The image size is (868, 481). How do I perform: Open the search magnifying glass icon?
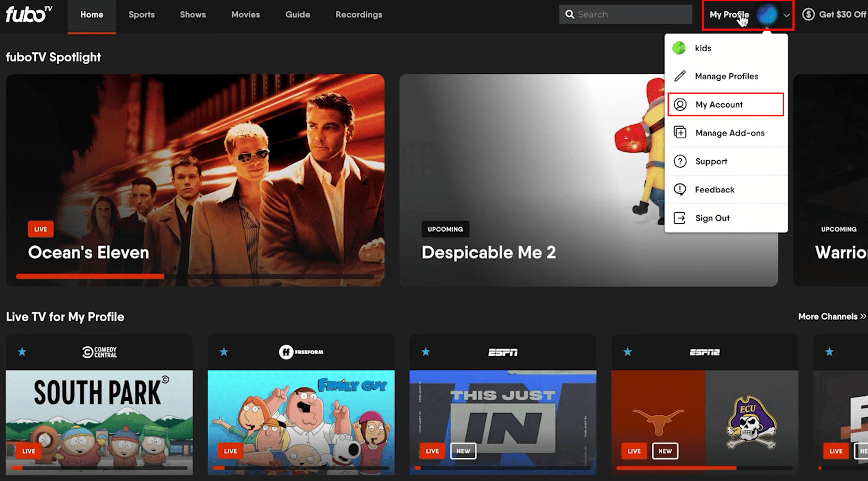570,14
